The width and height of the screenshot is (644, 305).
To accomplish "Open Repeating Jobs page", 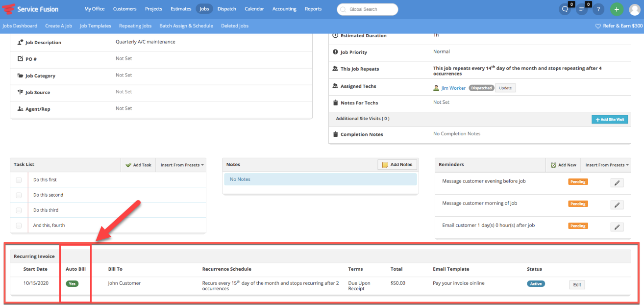I will coord(135,26).
